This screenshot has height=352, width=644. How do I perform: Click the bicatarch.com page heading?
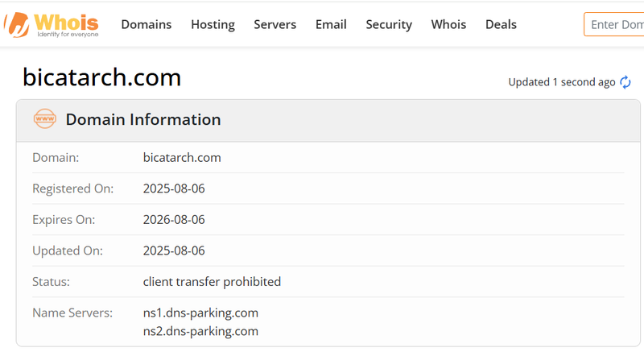pos(102,77)
